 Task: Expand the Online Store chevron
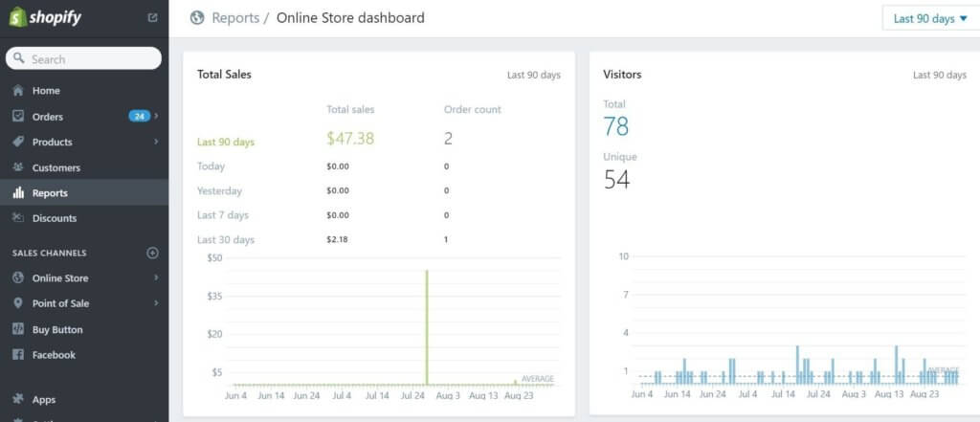point(156,278)
